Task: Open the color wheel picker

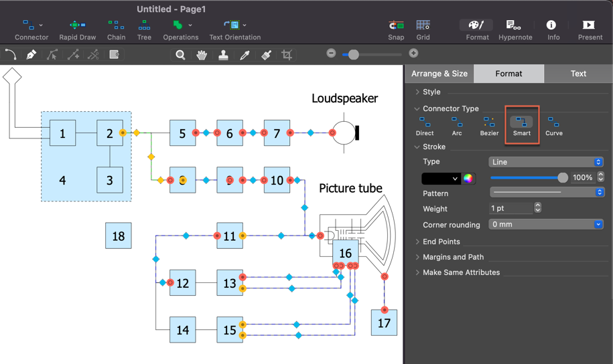Action: tap(468, 179)
